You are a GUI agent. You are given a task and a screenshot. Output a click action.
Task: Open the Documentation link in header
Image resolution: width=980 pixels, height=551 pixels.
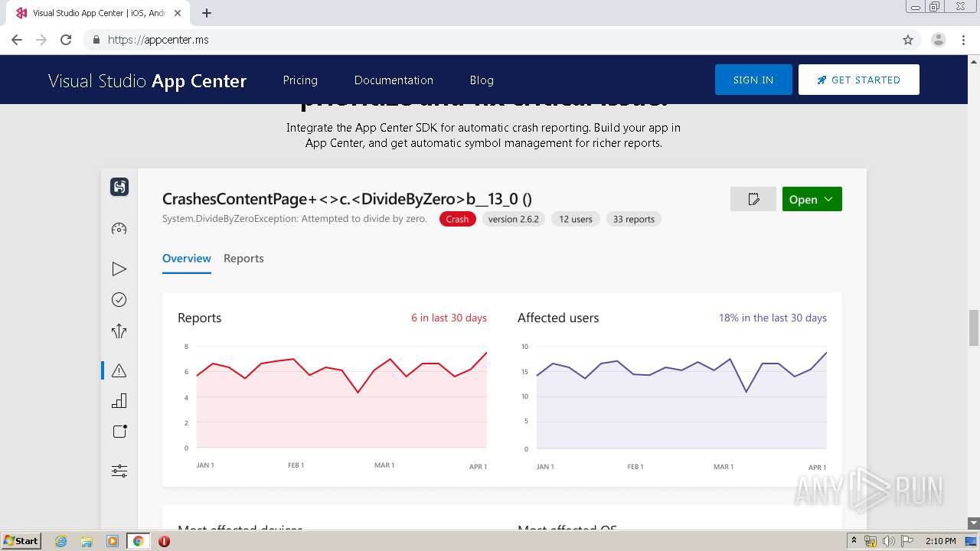pos(394,80)
